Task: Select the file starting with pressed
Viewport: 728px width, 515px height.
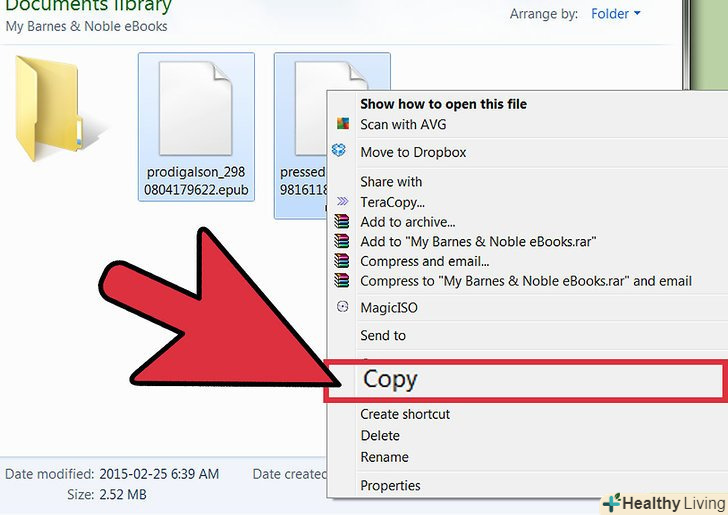Action: coord(302,135)
